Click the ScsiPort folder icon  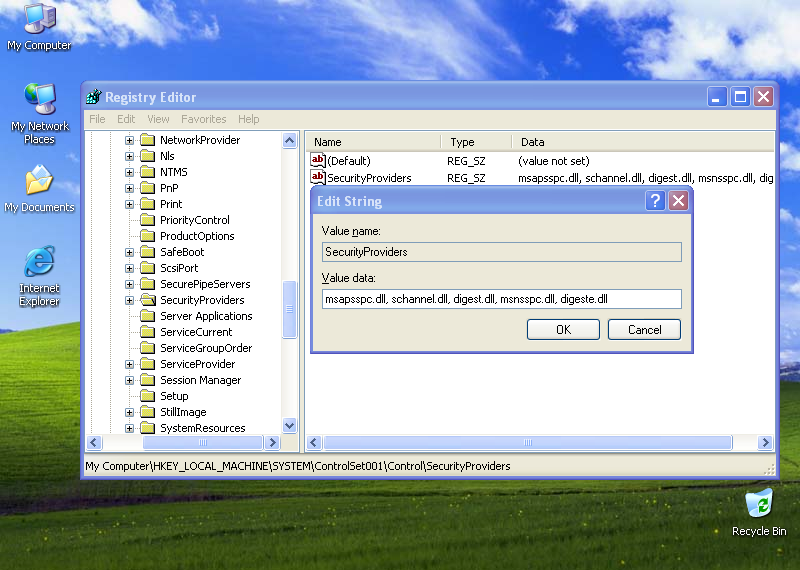pos(147,268)
